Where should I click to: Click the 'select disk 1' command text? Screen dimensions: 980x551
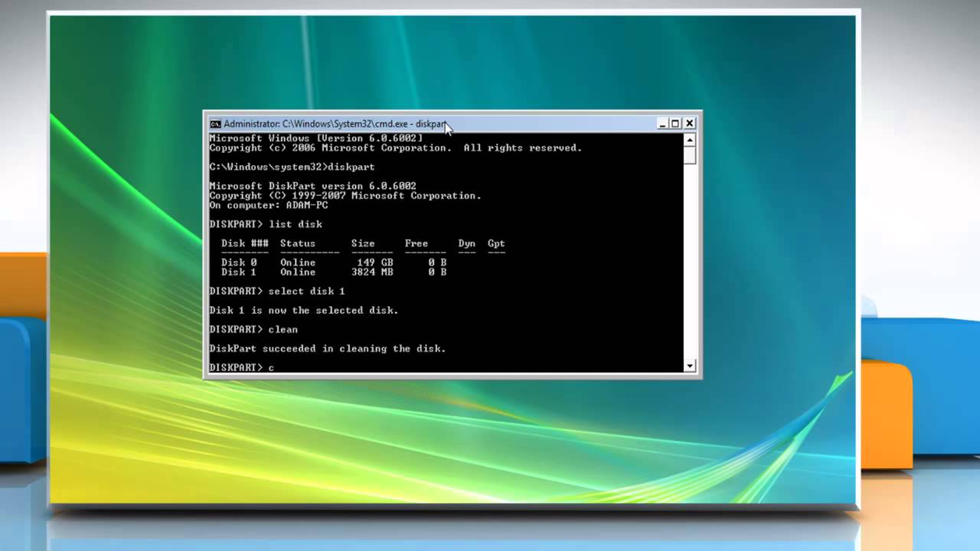point(307,291)
